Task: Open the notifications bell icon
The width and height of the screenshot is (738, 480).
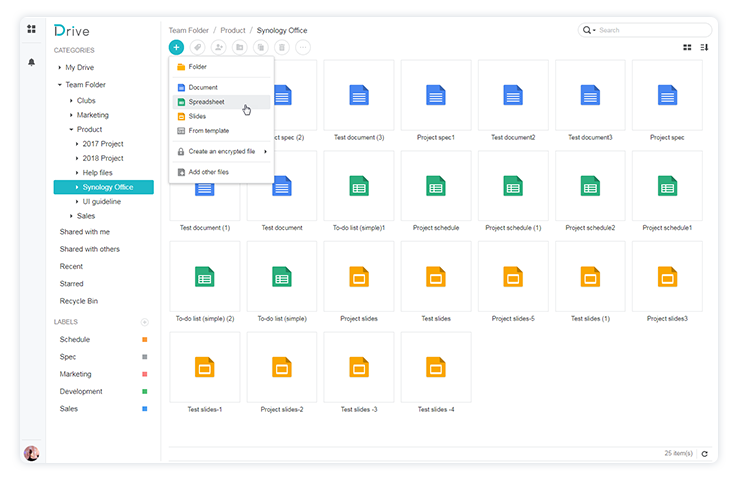Action: [x=31, y=62]
